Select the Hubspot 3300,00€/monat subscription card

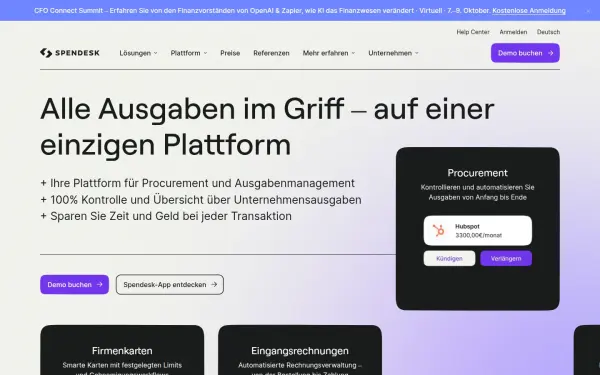point(478,230)
